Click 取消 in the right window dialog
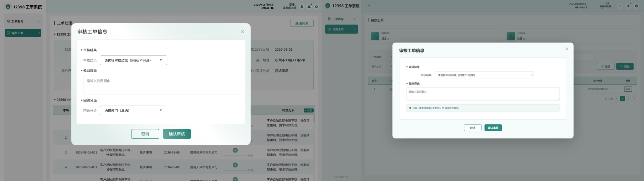The width and height of the screenshot is (644, 181). click(473, 128)
